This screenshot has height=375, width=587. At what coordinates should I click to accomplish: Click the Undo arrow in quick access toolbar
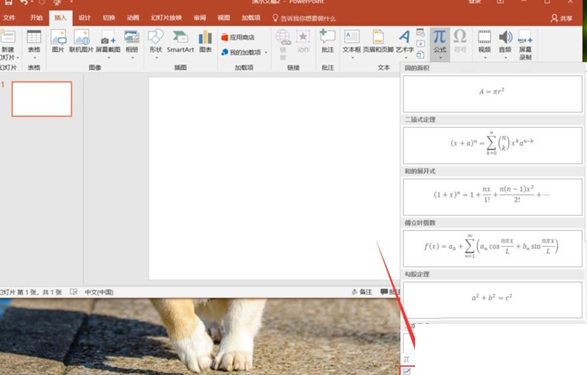[24, 2]
